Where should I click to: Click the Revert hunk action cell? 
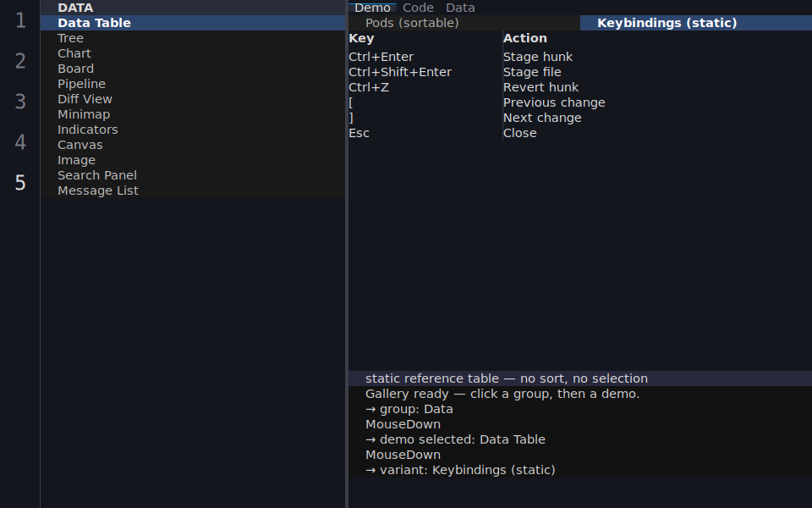coord(657,87)
